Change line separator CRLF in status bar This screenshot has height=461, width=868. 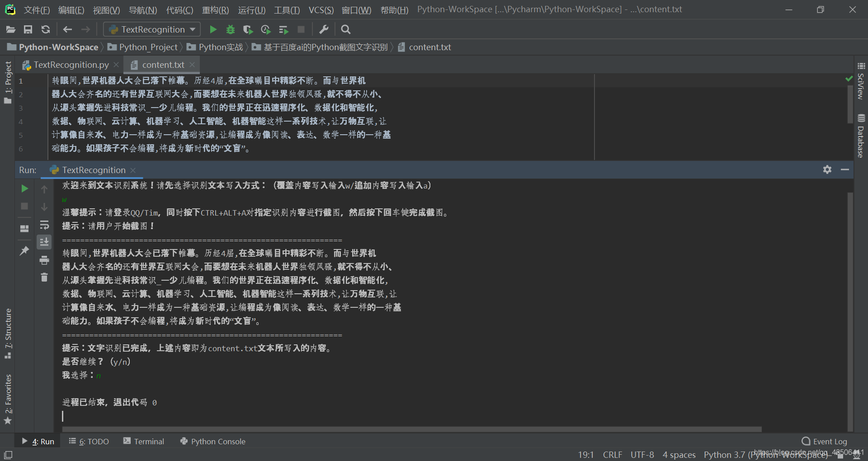pyautogui.click(x=613, y=455)
